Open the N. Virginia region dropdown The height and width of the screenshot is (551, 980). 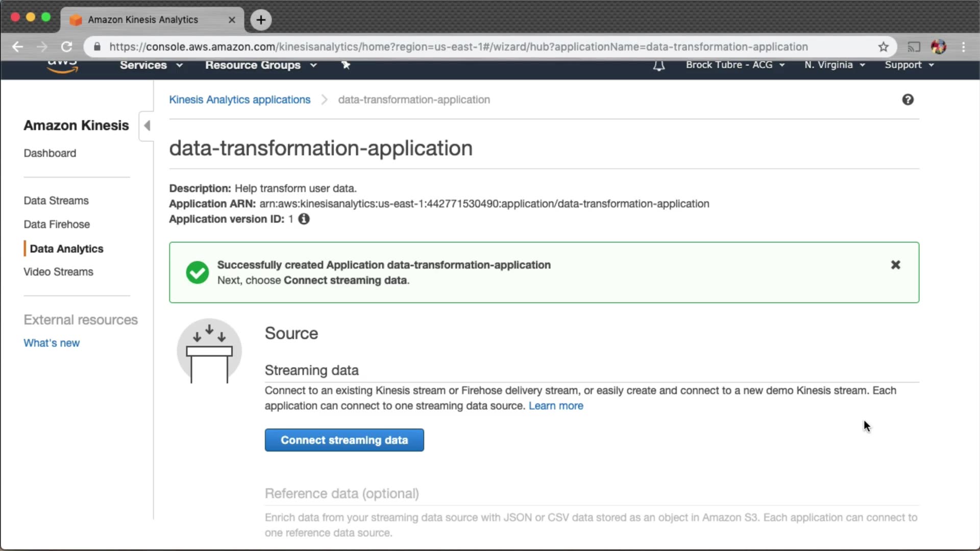pos(835,65)
